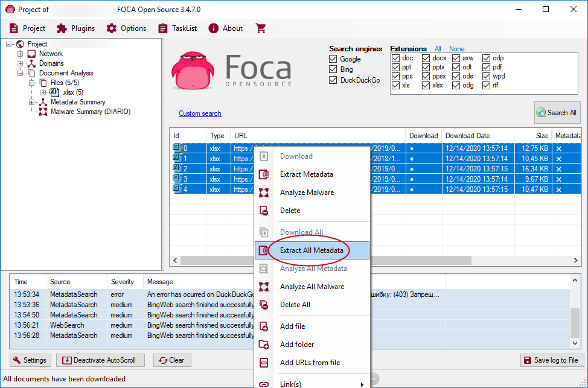
Task: Choose Extract All Metadata from context menu
Action: tap(312, 250)
